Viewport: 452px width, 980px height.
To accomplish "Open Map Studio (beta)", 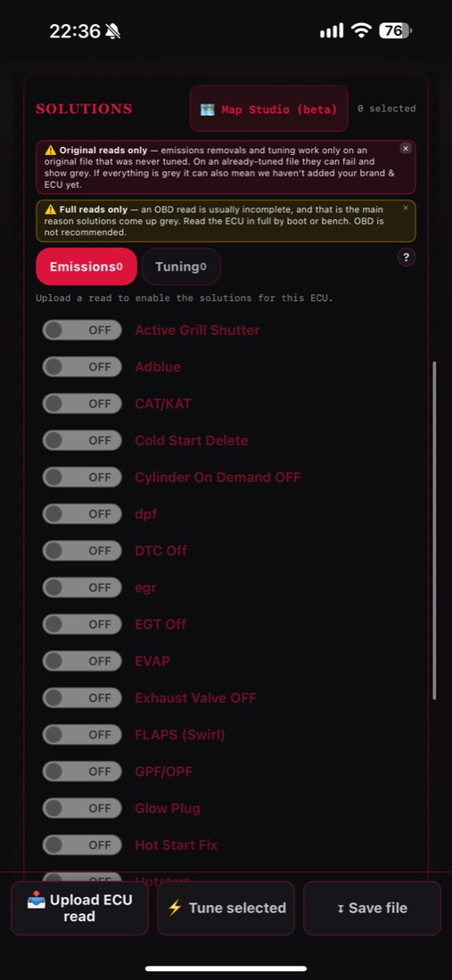I will coord(269,109).
